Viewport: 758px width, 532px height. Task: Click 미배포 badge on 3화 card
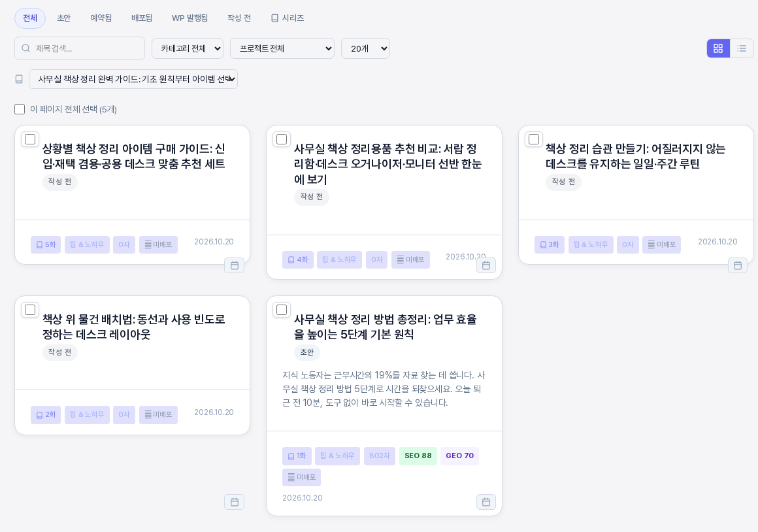click(662, 244)
